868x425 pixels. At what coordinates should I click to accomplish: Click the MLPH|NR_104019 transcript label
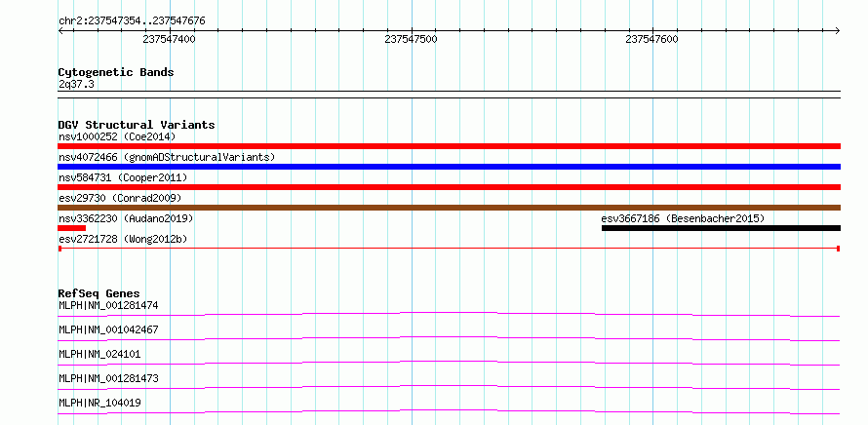(x=99, y=403)
